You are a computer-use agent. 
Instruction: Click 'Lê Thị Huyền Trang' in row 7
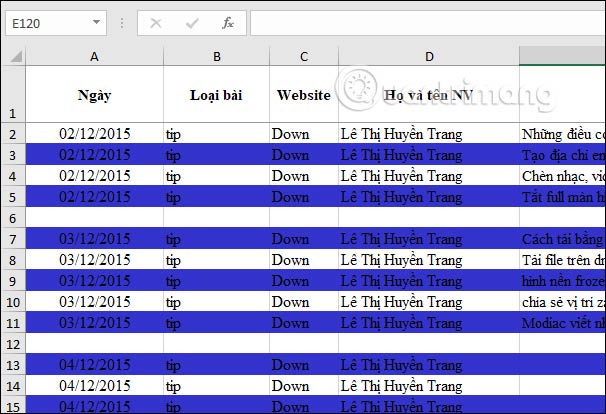(429, 238)
